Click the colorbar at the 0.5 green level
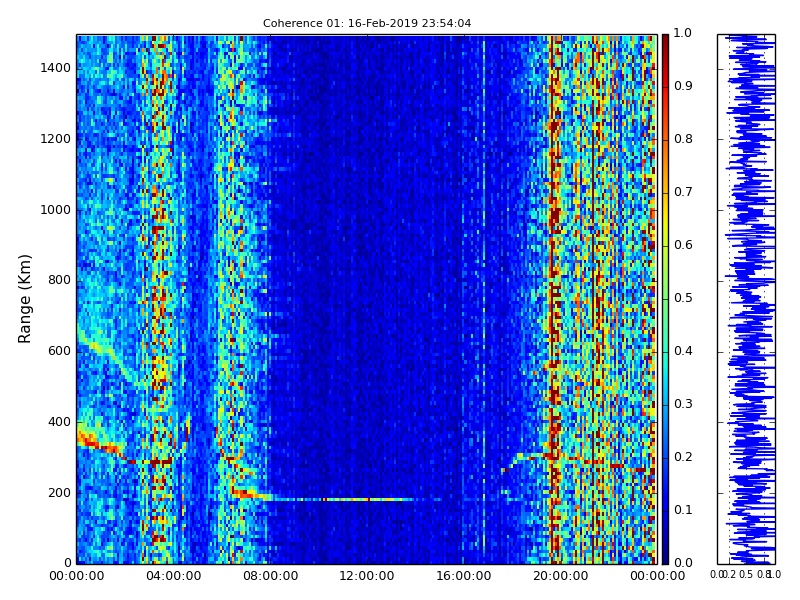The width and height of the screenshot is (800, 600). [665, 298]
